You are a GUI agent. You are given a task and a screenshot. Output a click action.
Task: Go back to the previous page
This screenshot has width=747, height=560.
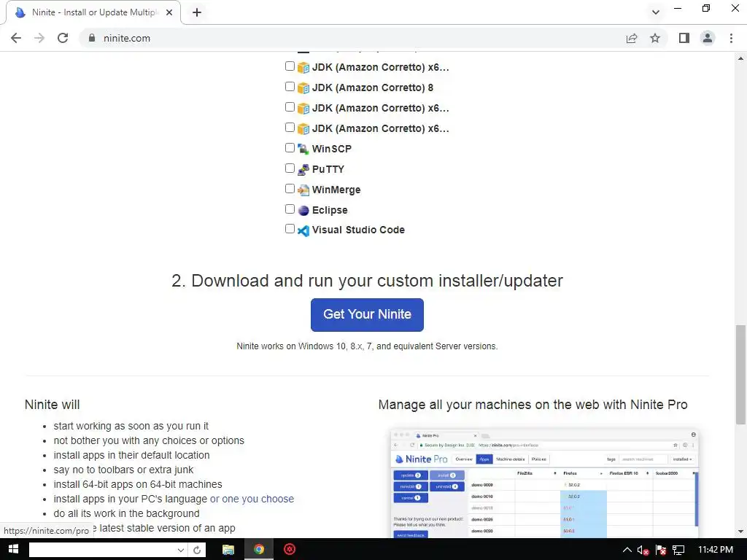16,38
